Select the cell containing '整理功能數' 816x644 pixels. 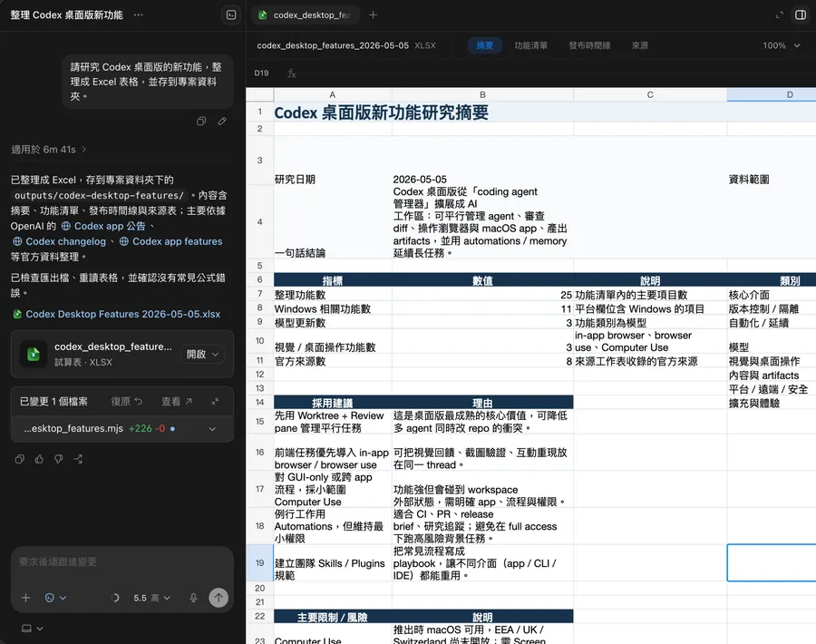333,295
